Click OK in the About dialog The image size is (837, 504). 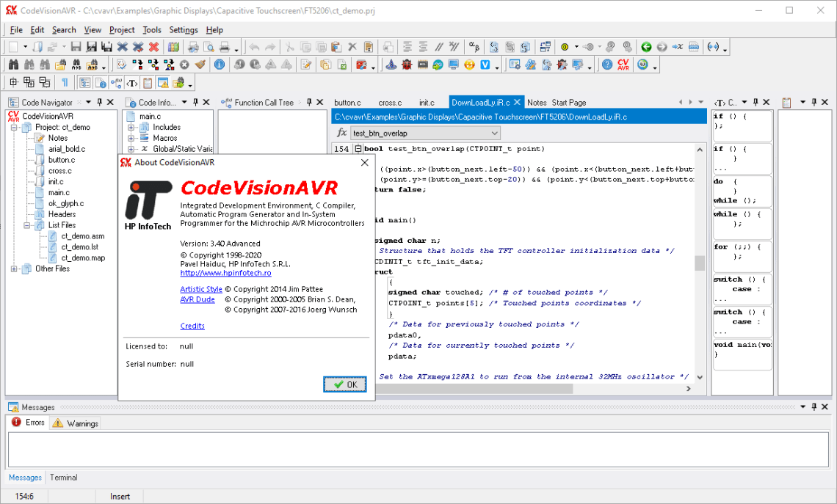point(344,384)
